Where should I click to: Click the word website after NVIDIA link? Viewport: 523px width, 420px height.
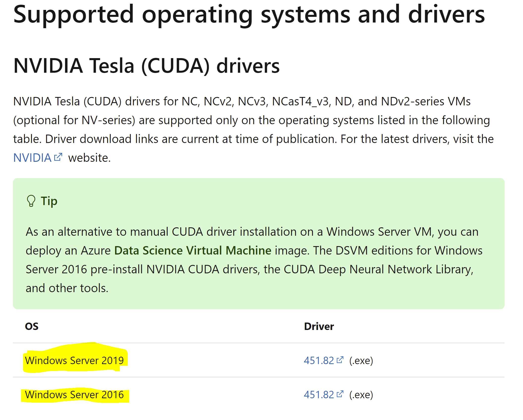[89, 158]
